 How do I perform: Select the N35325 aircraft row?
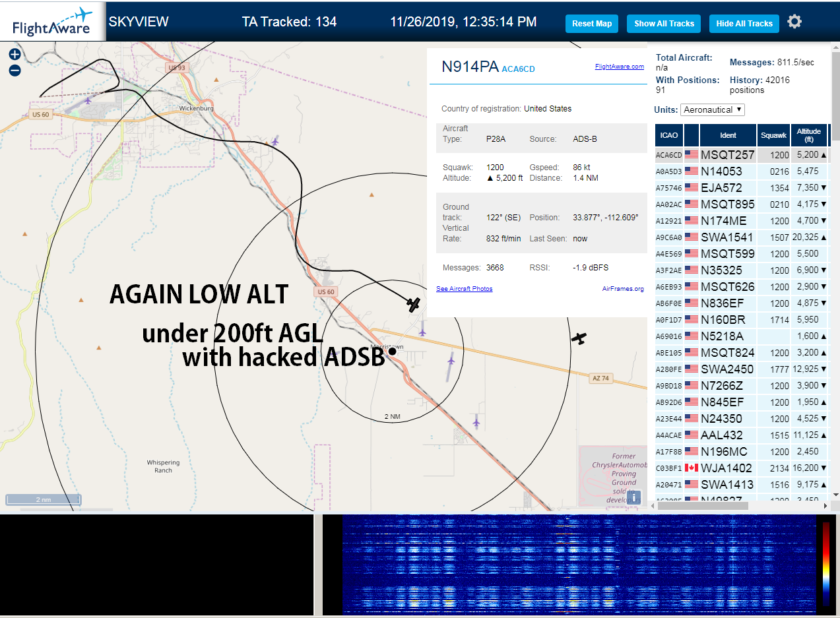[x=741, y=270]
